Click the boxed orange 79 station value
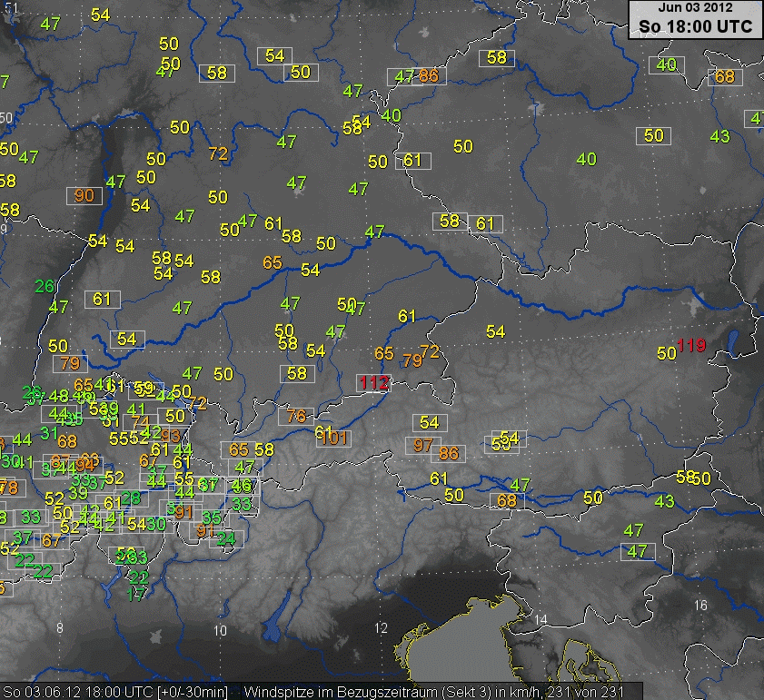The image size is (764, 700). click(69, 363)
